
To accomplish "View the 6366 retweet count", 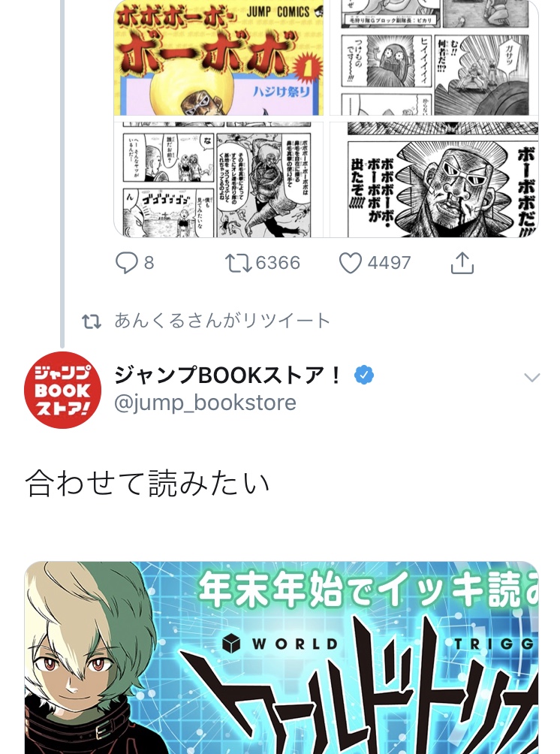I will [278, 263].
